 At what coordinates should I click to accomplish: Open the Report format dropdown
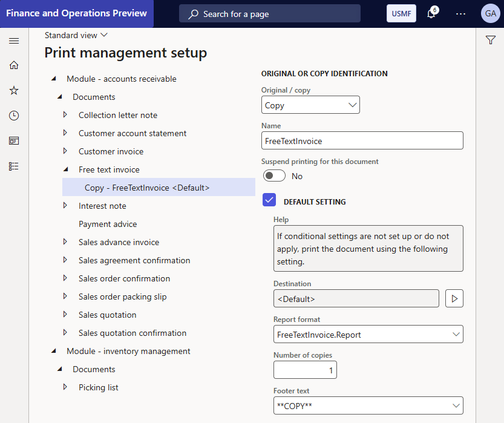pos(368,334)
